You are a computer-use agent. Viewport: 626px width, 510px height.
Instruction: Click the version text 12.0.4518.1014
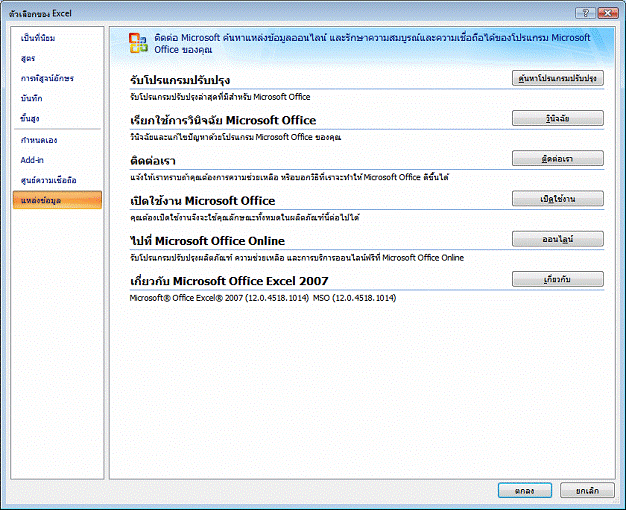coord(263,298)
